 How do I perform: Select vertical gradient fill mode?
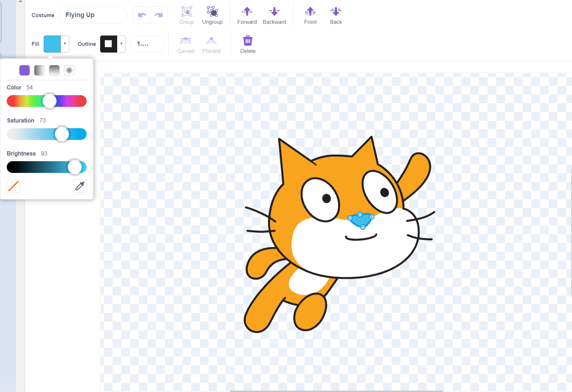coord(54,70)
